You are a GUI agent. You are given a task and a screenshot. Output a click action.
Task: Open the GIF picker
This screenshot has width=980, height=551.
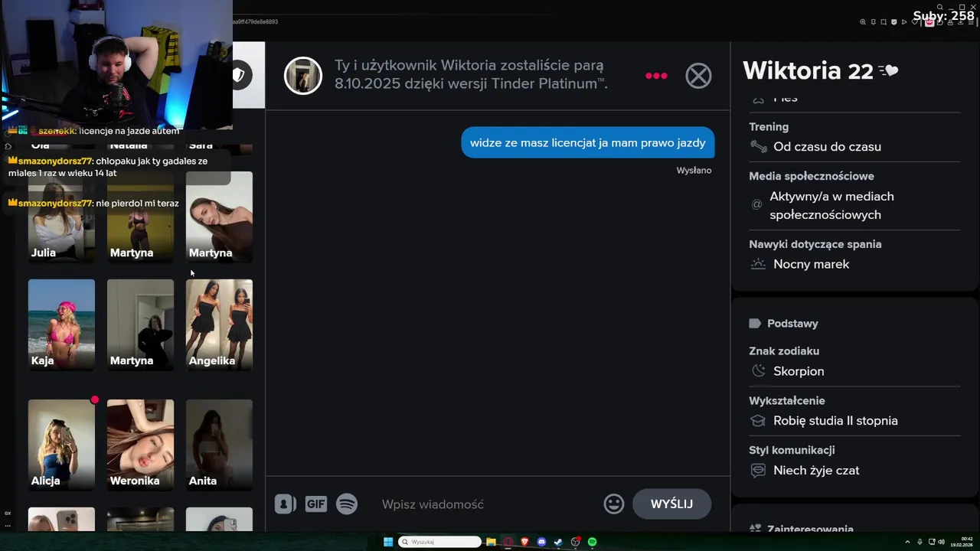(x=316, y=504)
